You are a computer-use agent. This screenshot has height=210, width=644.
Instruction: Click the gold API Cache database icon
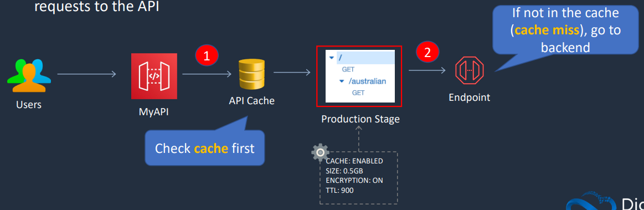[x=252, y=75]
